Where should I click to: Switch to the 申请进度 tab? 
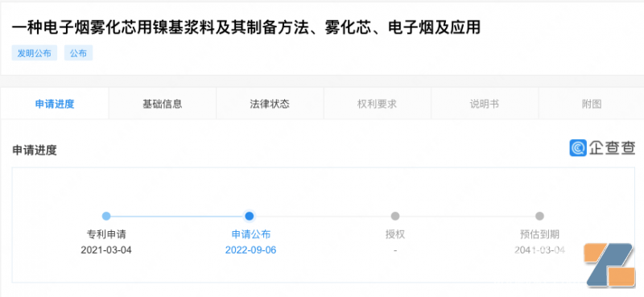point(55,104)
